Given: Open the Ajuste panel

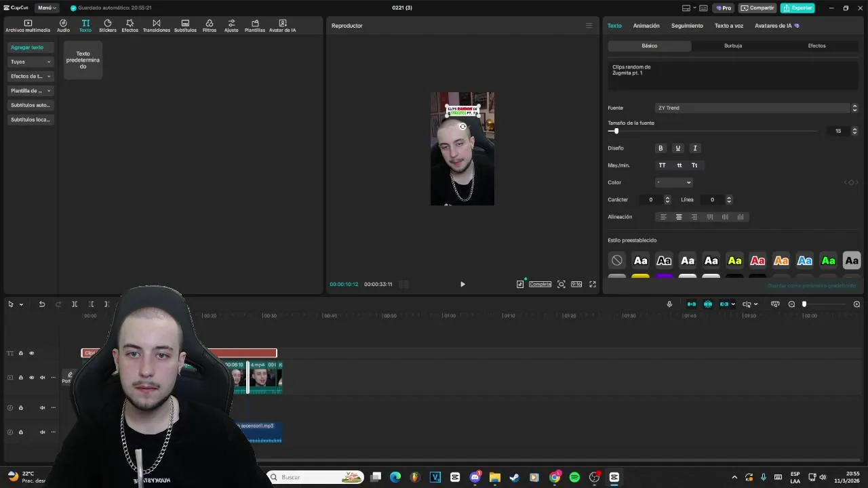Looking at the screenshot, I should pos(231,26).
